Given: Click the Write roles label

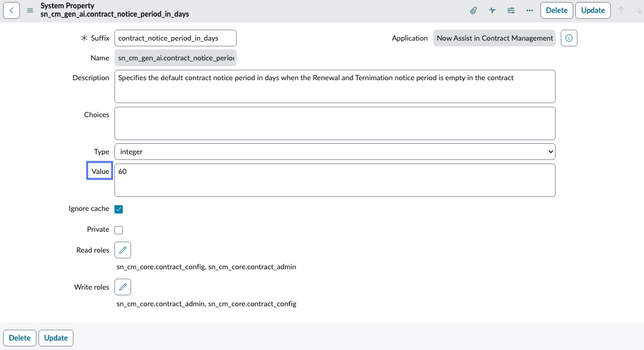Looking at the screenshot, I should pyautogui.click(x=92, y=287).
